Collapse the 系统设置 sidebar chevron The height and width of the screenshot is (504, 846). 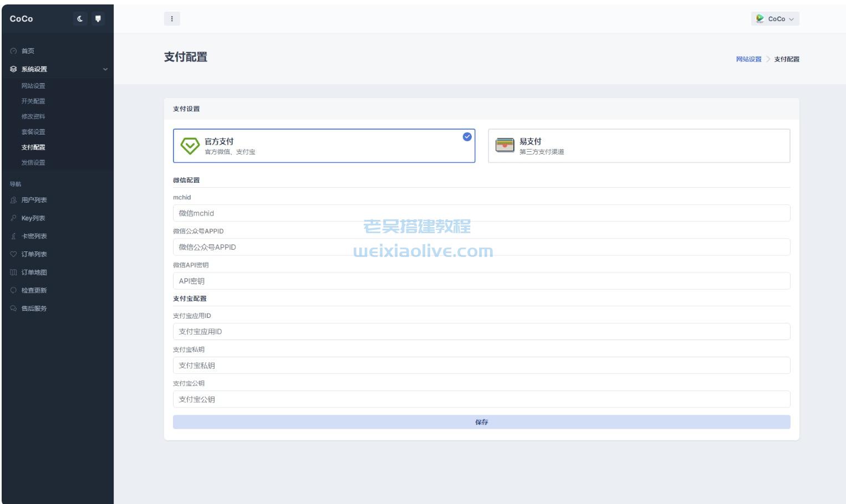(x=105, y=69)
